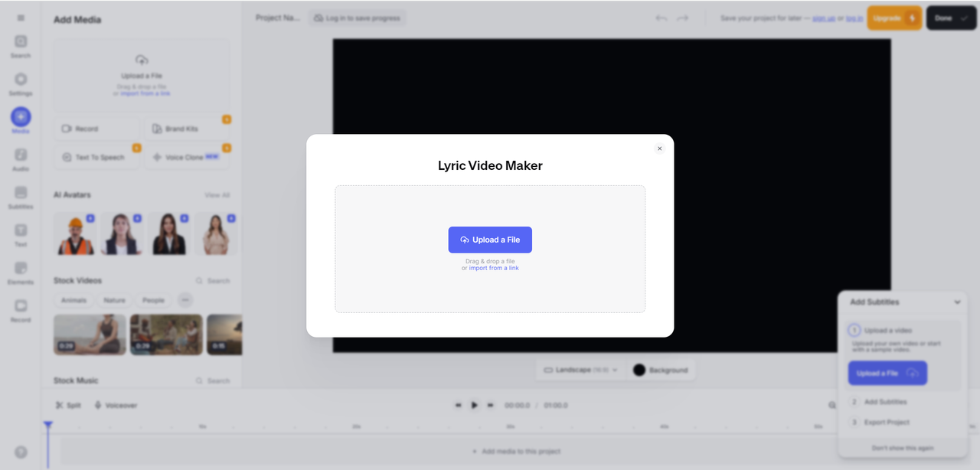Click the log in link in top bar
Viewport: 980px width, 470px height.
coord(854,18)
